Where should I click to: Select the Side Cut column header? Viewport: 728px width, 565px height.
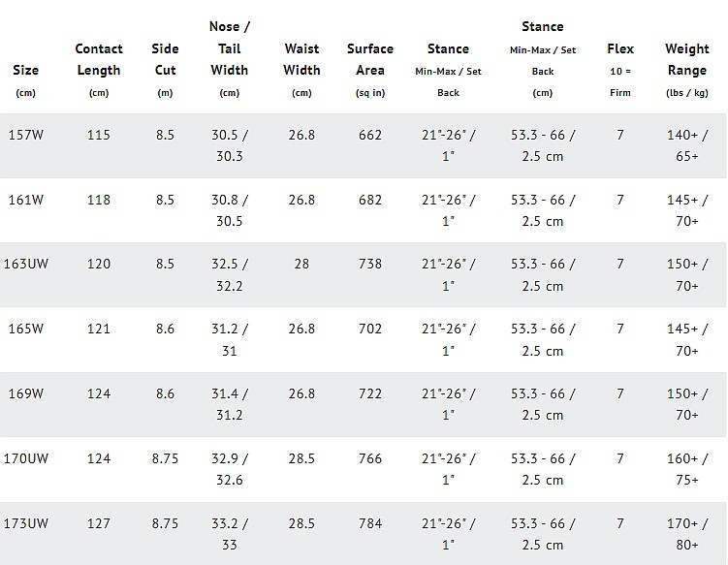[x=165, y=58]
